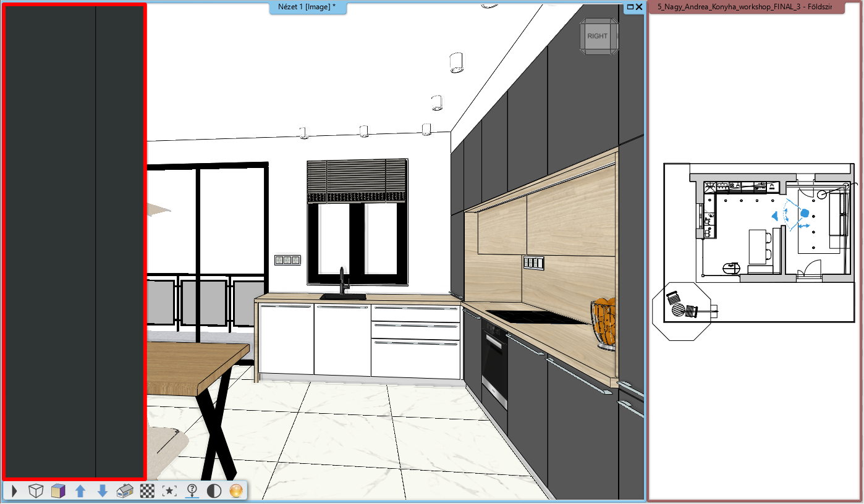Viewport: 864px width, 504px height.
Task: Select the black kitchen faucet
Action: 341,283
